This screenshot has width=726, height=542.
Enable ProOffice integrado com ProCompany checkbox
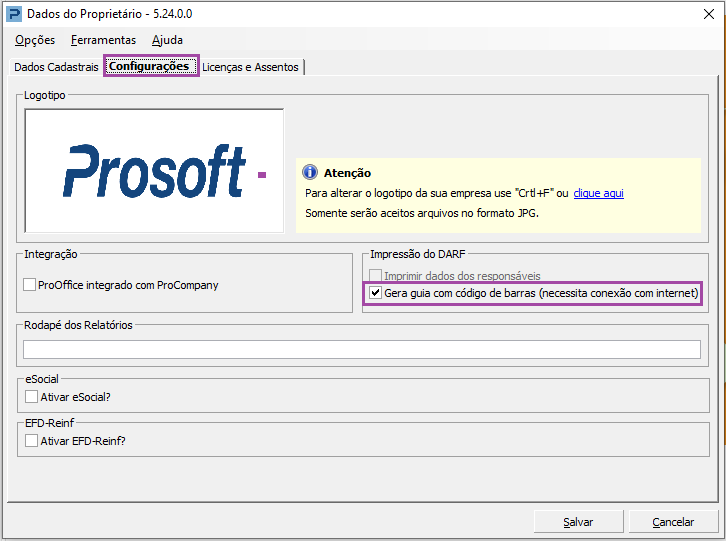30,285
